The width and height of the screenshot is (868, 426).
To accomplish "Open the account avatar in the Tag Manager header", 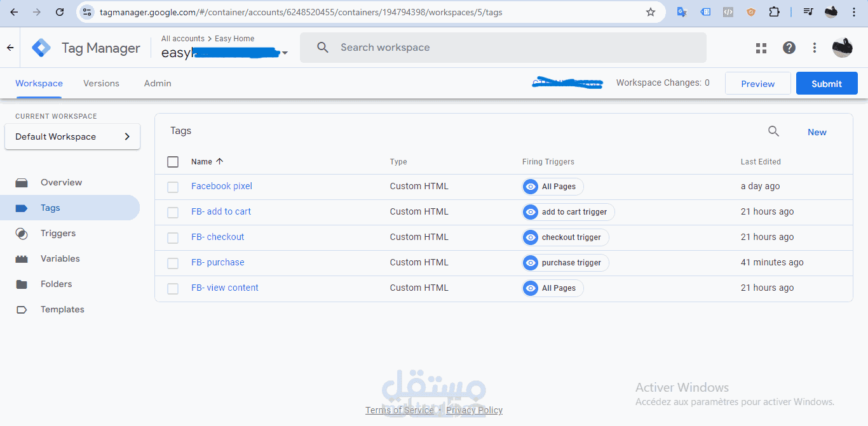I will pos(843,48).
